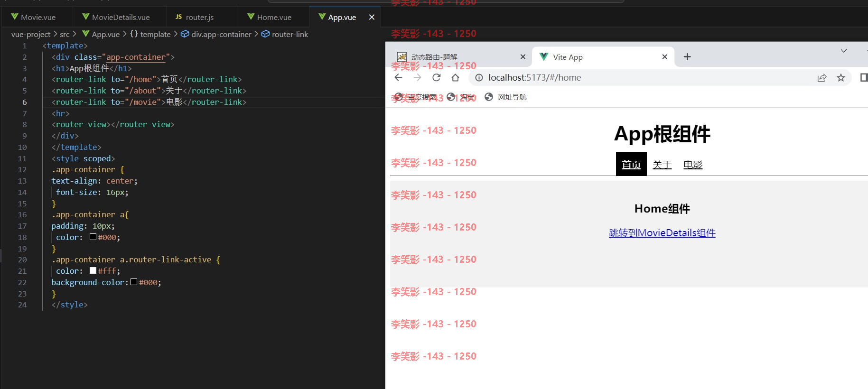
Task: Click background-color #000 swatch on line 22
Action: (134, 282)
